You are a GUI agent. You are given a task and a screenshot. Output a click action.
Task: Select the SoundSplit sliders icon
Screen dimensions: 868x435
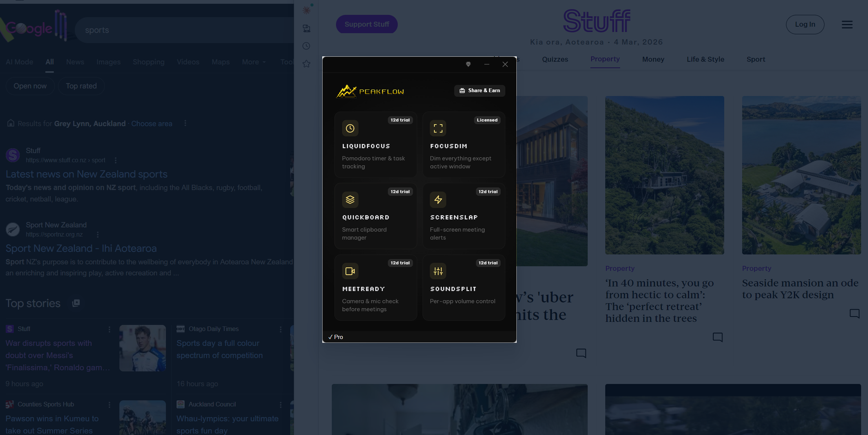[438, 271]
